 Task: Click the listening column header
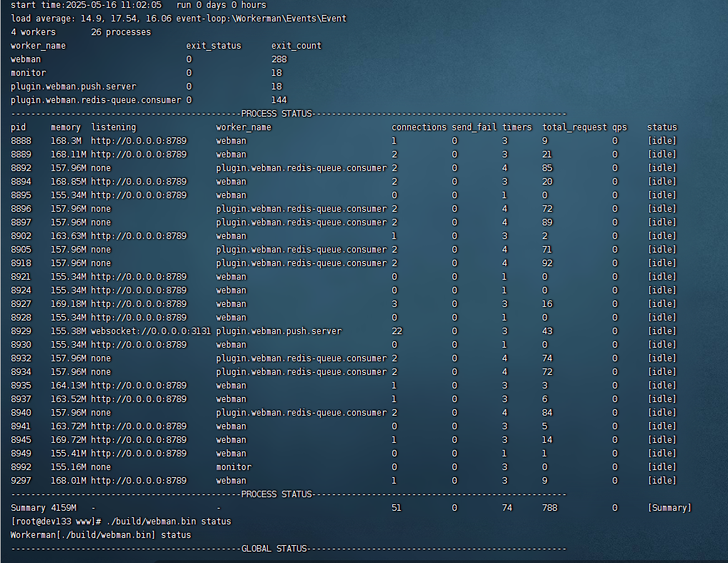tap(114, 127)
